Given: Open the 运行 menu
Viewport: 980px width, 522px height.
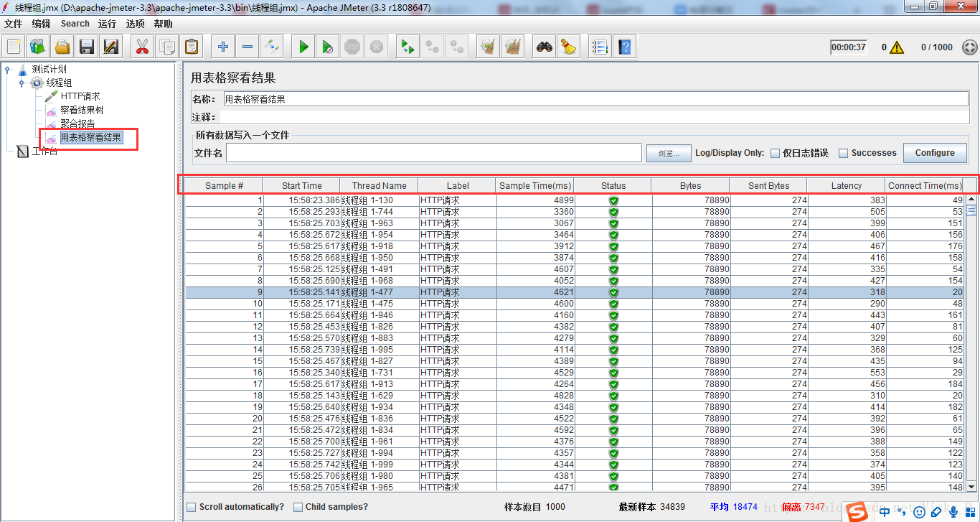Looking at the screenshot, I should (107, 24).
